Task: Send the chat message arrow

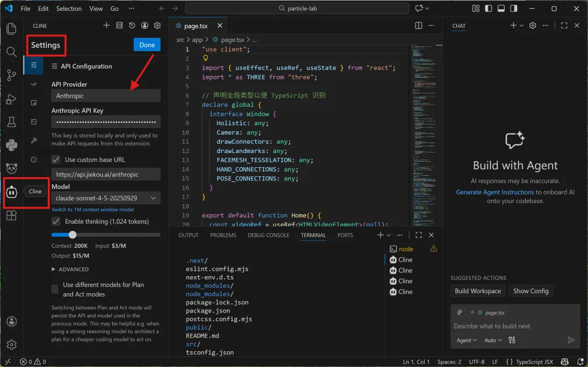Action: 571,340
